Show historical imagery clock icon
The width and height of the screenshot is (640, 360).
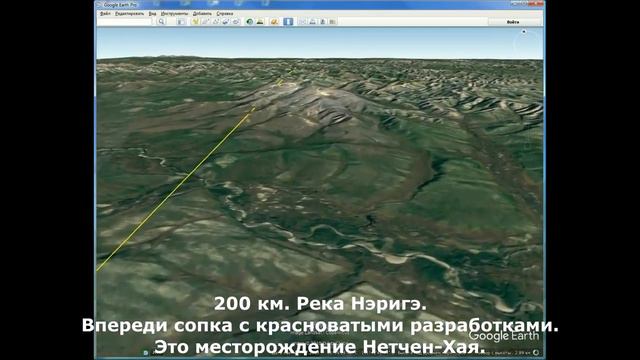click(x=249, y=22)
